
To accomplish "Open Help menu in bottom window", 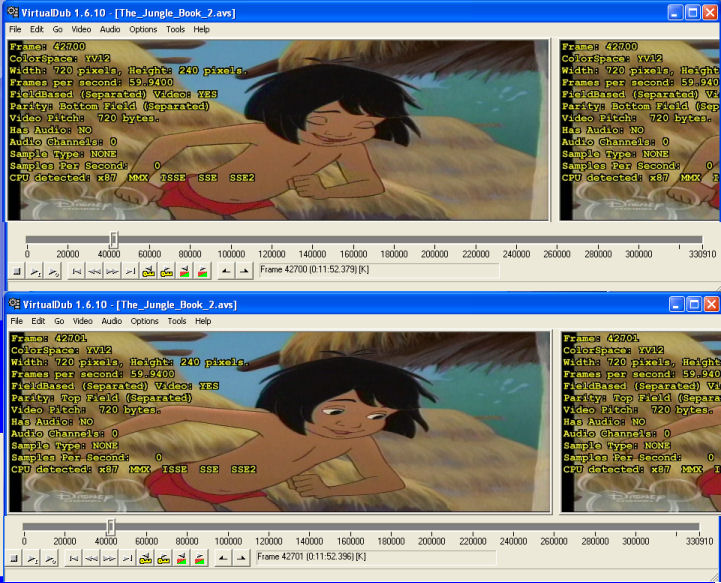I will 203,321.
